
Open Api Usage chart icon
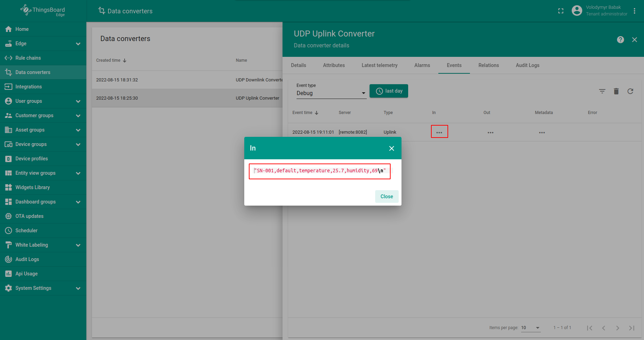pyautogui.click(x=8, y=274)
